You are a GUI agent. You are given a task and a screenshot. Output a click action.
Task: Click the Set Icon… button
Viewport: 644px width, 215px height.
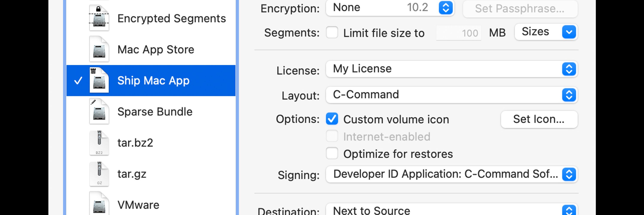(539, 119)
